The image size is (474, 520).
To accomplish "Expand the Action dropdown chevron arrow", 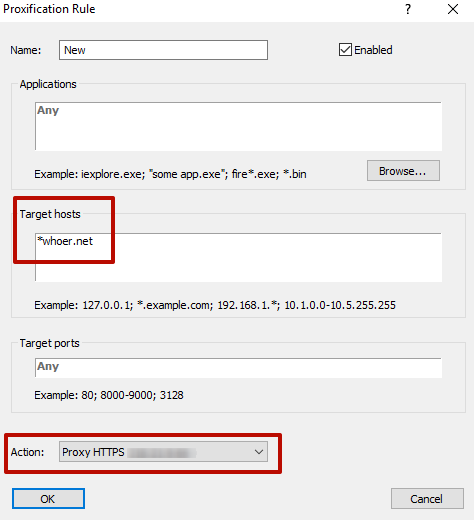I will point(259,452).
